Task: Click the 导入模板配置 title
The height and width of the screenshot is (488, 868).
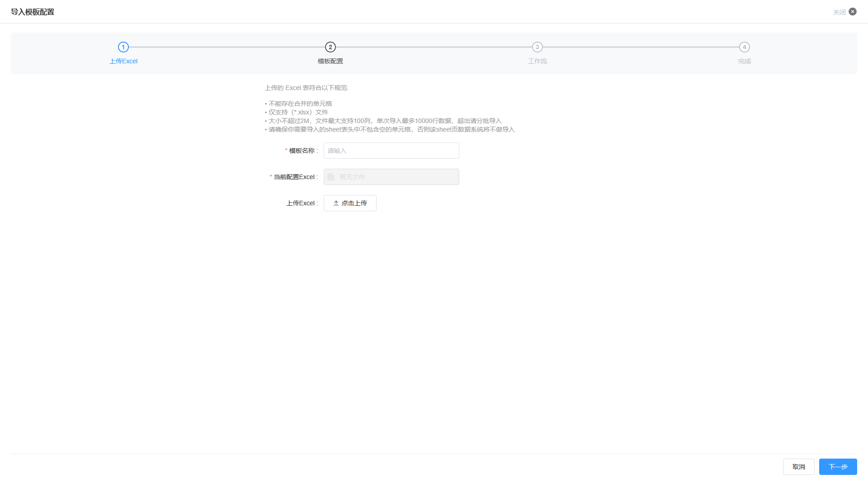Action: point(33,12)
